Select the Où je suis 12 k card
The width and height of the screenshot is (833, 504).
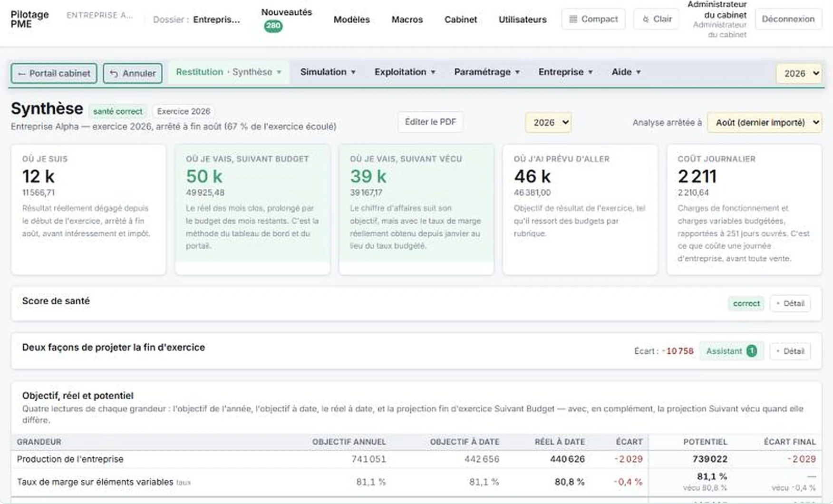pyautogui.click(x=88, y=210)
